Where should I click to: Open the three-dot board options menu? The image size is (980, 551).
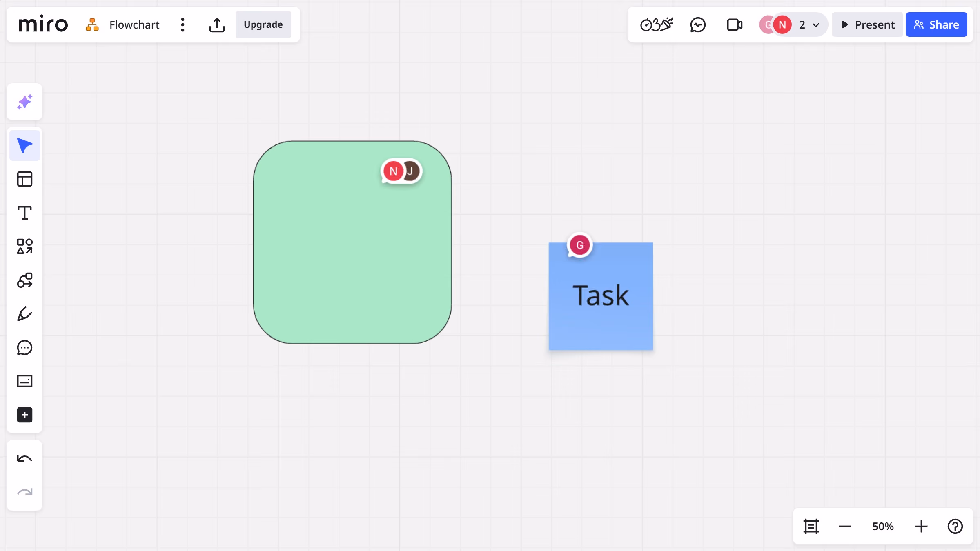(x=183, y=24)
